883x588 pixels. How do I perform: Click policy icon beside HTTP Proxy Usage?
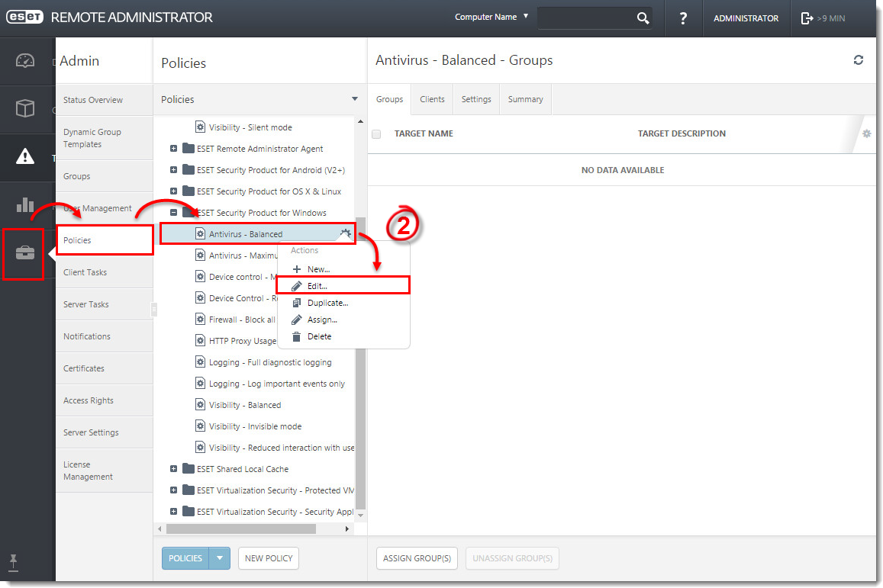200,340
